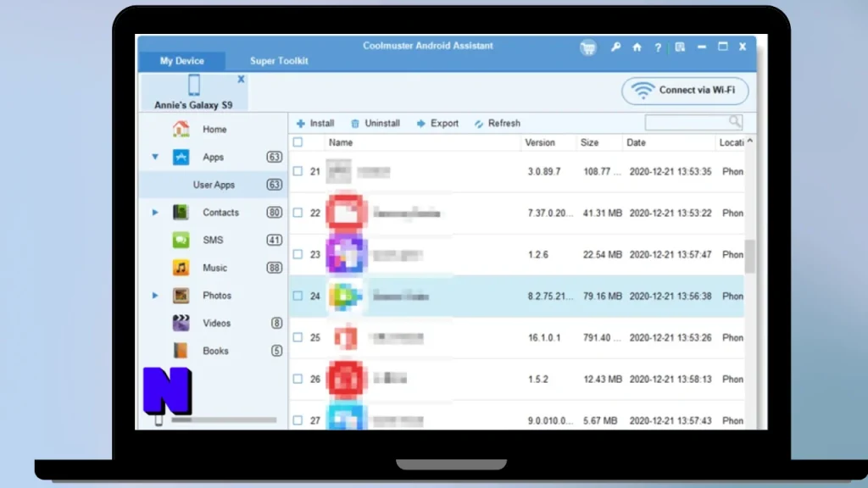Image resolution: width=868 pixels, height=488 pixels.
Task: Check the checkbox for row 22
Action: pyautogui.click(x=298, y=213)
